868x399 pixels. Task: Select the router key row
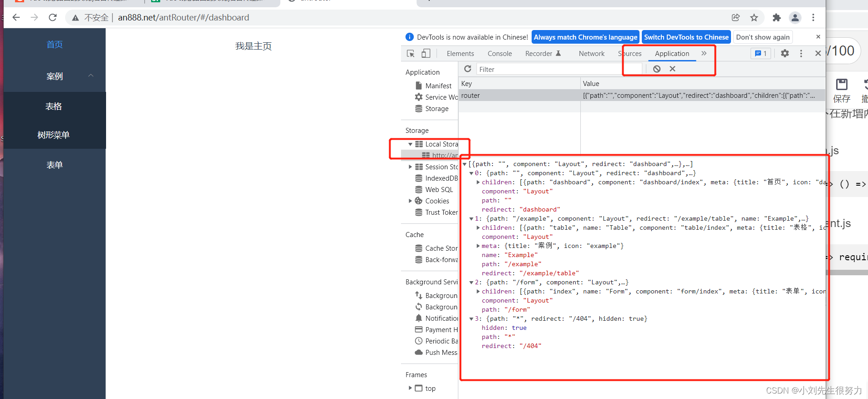(x=519, y=96)
